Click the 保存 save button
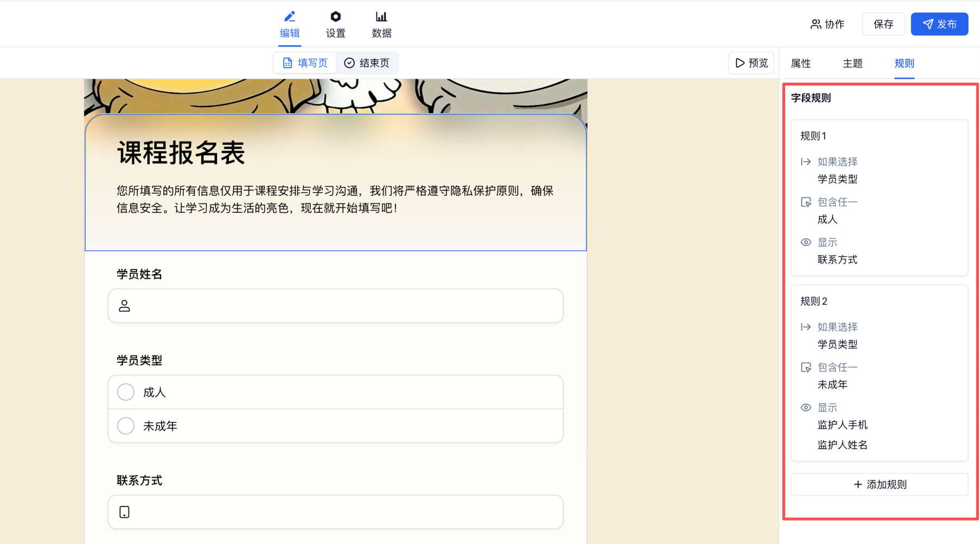This screenshot has height=544, width=980. pos(883,24)
